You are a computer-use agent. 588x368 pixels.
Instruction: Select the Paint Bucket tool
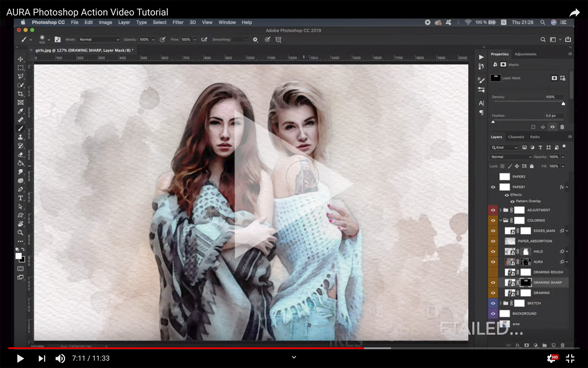click(21, 163)
